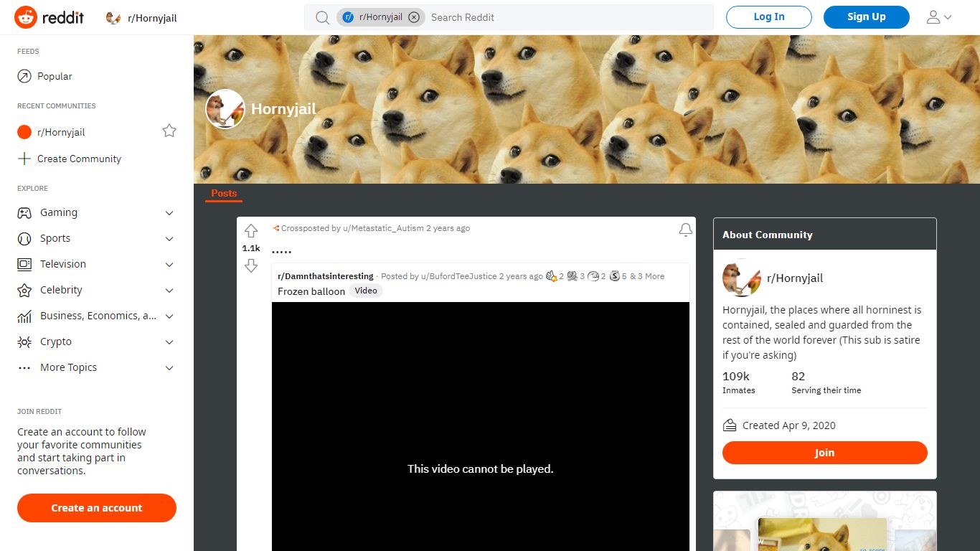Open the r/Hornyjail community icon in header
This screenshot has height=551, width=980.
[x=113, y=18]
